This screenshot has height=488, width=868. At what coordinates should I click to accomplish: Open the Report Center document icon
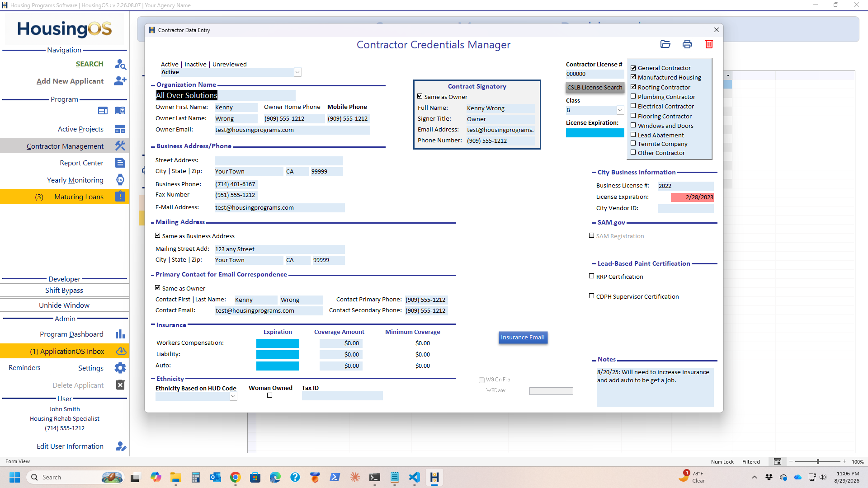point(120,163)
